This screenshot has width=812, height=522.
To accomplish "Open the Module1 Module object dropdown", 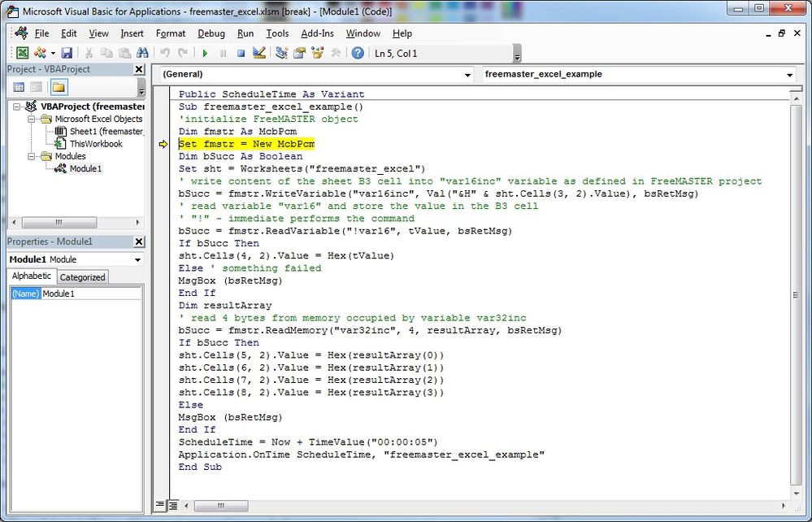I will point(137,259).
